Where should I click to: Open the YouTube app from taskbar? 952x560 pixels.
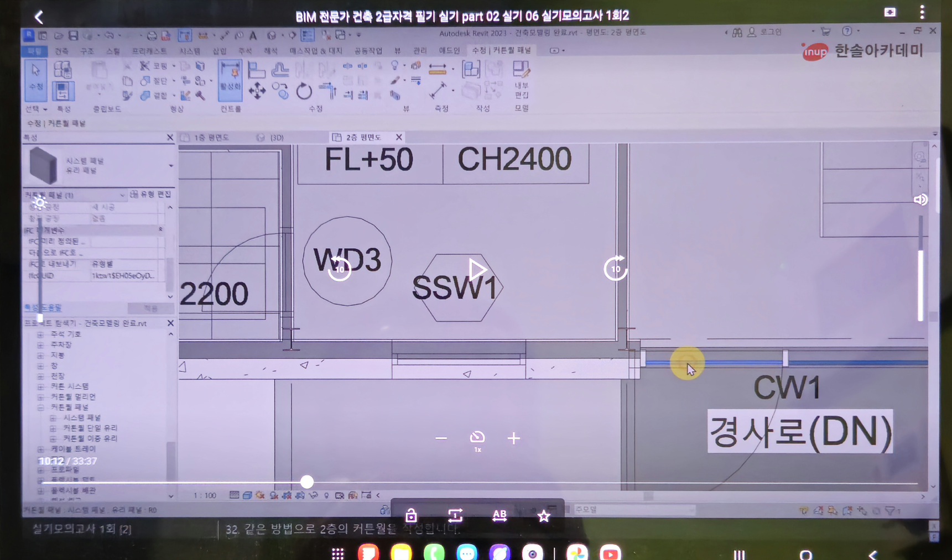pos(610,553)
